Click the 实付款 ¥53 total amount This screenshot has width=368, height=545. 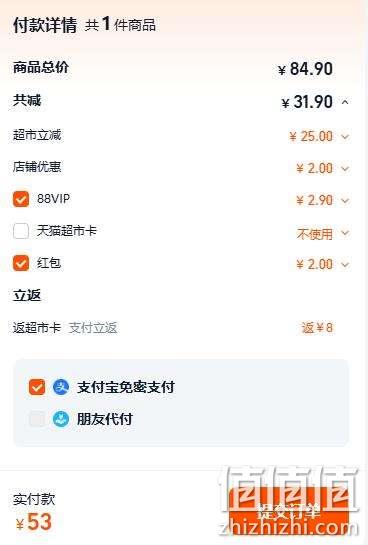[34, 521]
